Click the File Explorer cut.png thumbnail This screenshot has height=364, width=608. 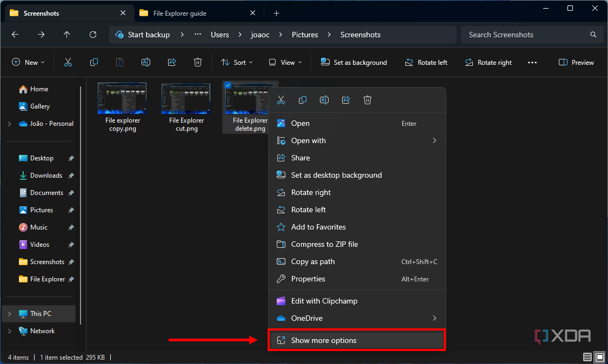pos(185,98)
